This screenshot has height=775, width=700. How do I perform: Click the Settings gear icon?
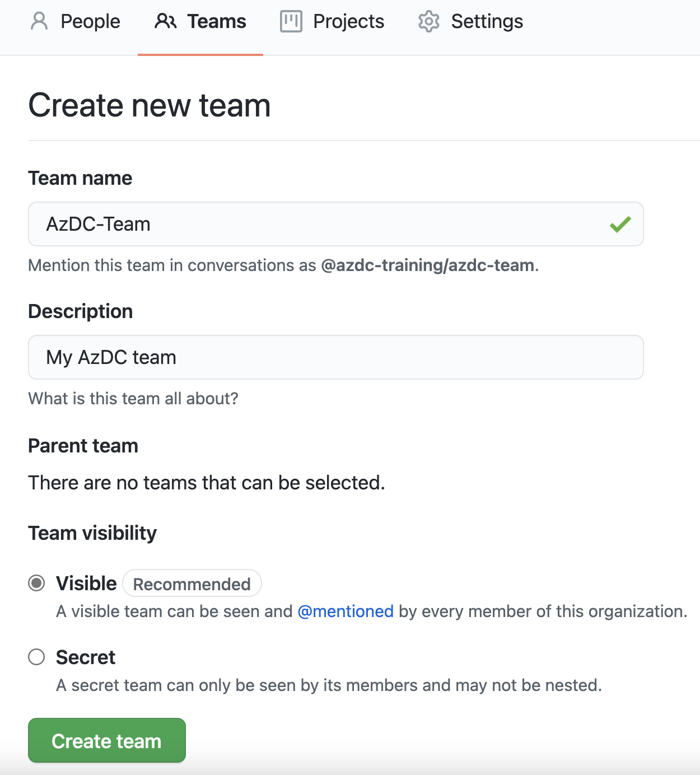(428, 21)
